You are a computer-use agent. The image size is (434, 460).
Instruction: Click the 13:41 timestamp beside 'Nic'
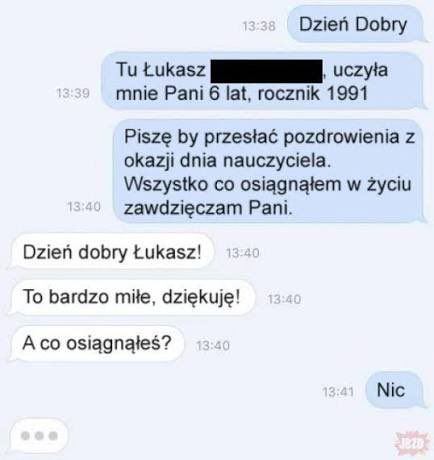click(x=338, y=391)
